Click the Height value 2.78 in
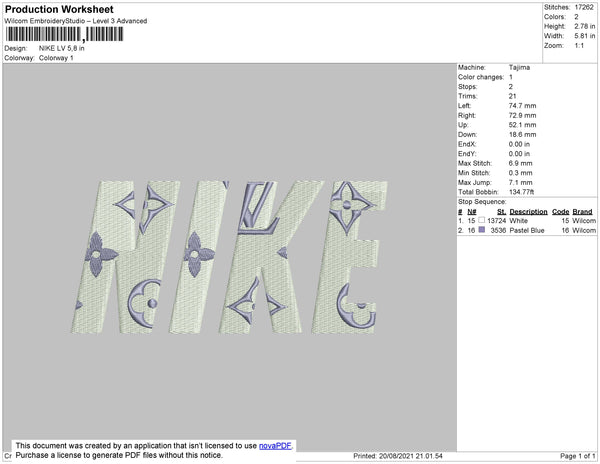The height and width of the screenshot is (464, 600). point(584,26)
